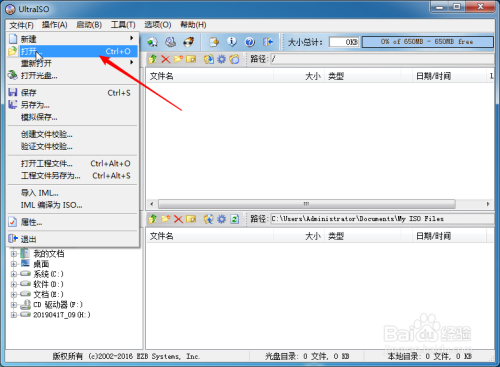This screenshot has width=500, height=367.
Task: Click the exit door icon in main toolbar
Action: 268,42
